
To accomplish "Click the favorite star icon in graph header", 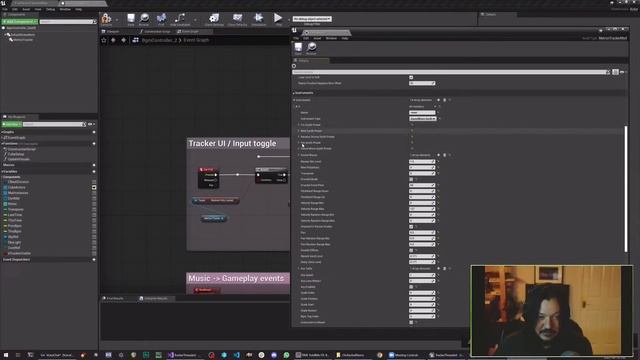I will coord(104,40).
